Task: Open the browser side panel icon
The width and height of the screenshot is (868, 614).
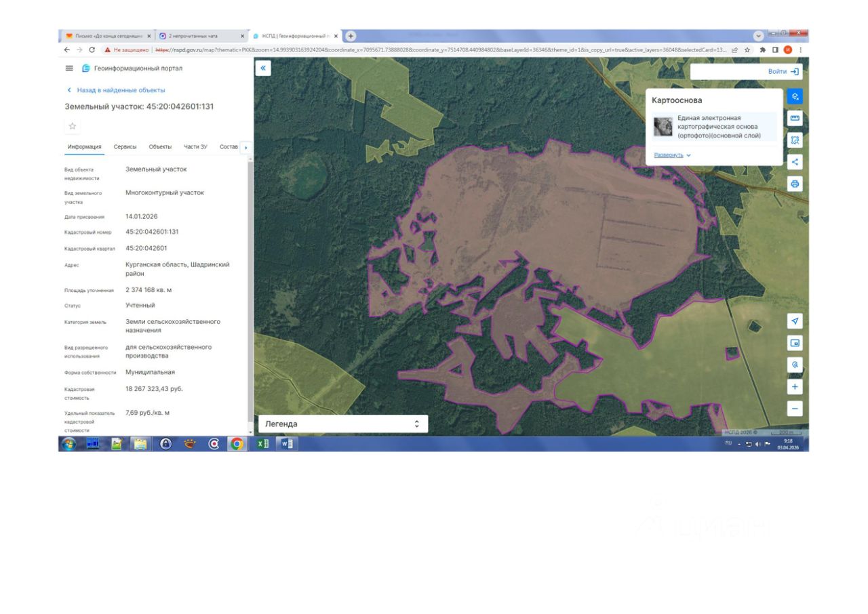Action: click(x=775, y=50)
